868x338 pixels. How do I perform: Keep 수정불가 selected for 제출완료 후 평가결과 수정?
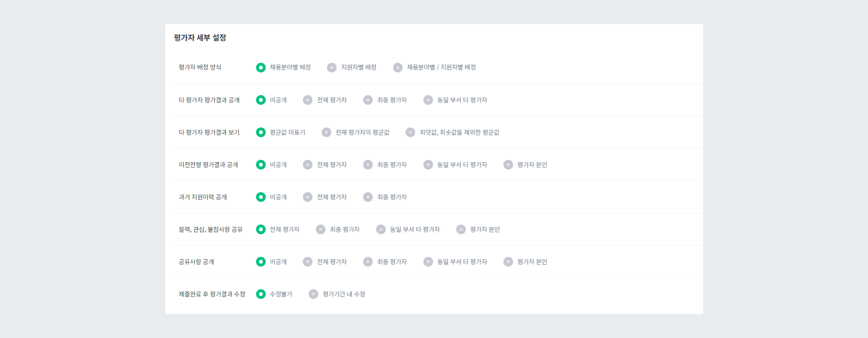[261, 294]
